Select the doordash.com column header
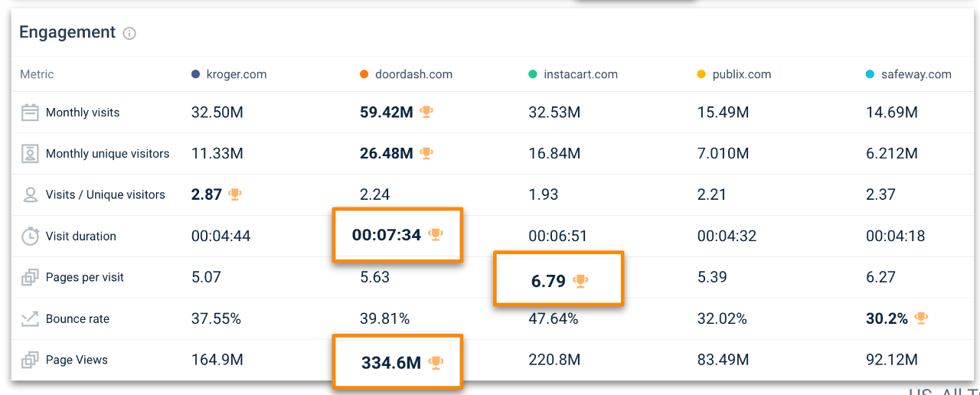 413,74
